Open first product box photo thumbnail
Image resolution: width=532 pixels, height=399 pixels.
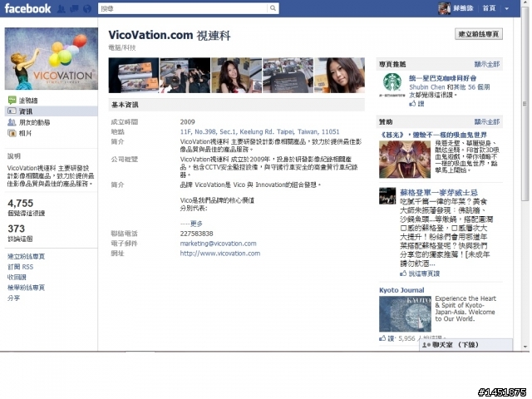click(134, 76)
